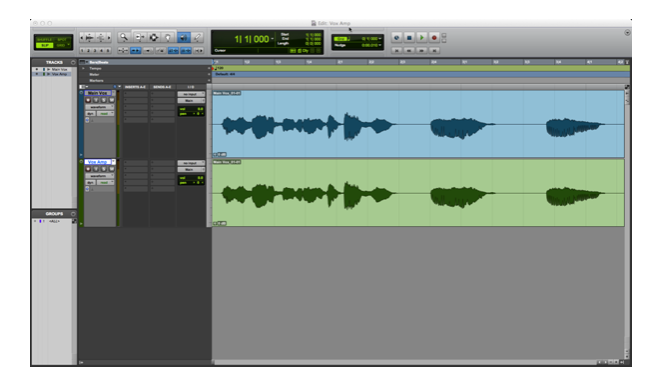Select the Pencil tool
Screen dimensions: 666x385
click(198, 37)
